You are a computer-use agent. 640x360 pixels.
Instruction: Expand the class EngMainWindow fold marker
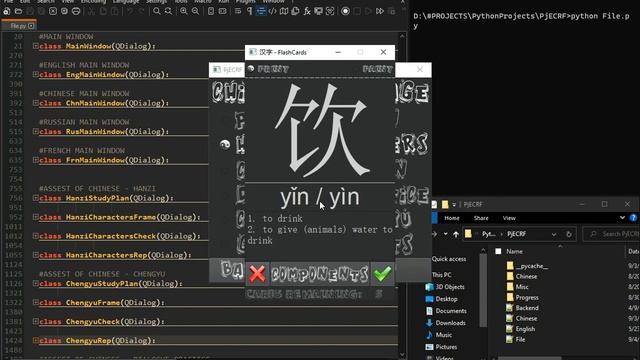click(36, 74)
